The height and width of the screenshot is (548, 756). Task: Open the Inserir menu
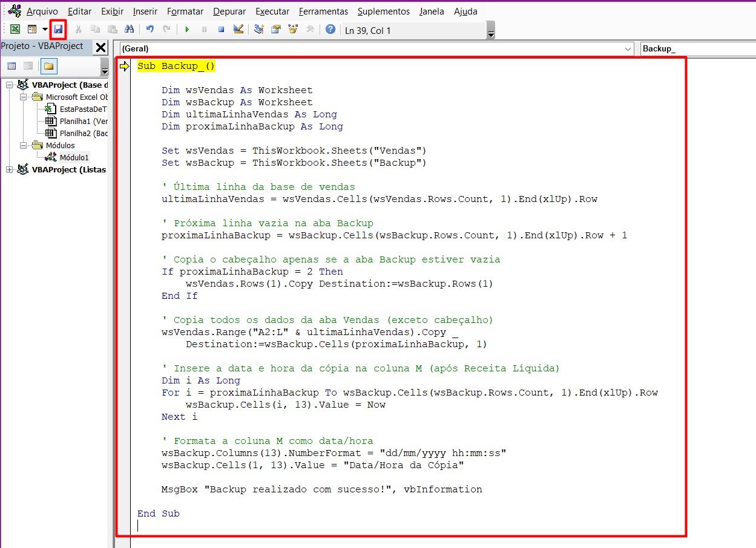click(x=145, y=11)
